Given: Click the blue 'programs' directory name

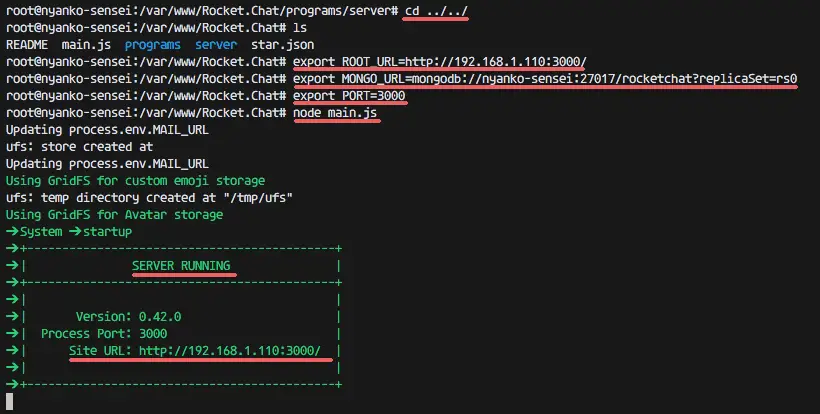Looking at the screenshot, I should [153, 45].
